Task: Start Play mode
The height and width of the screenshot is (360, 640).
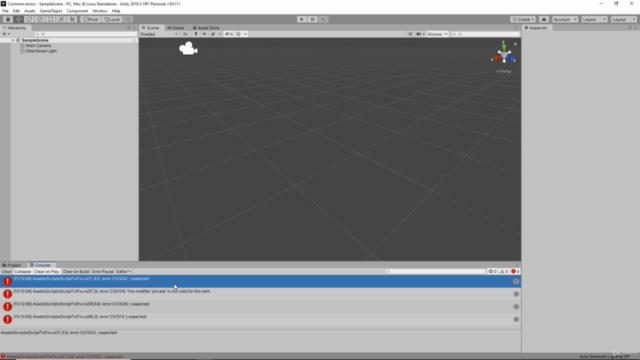Action: coord(302,19)
